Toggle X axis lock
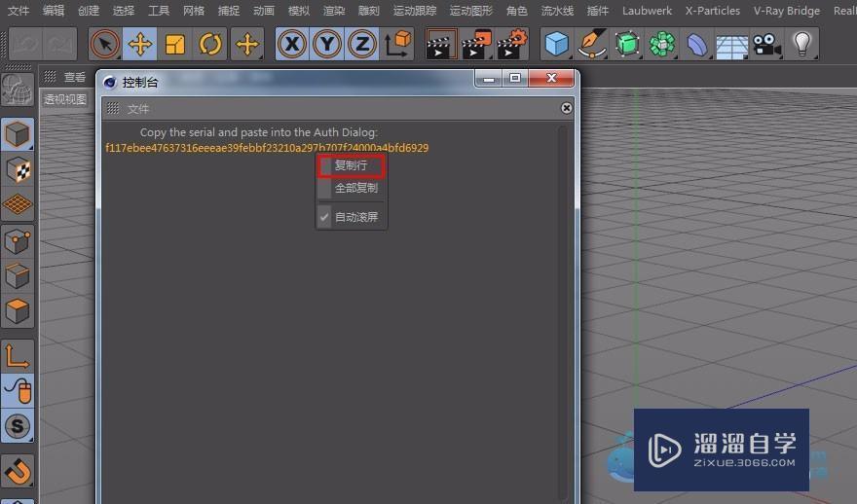Screen dimensions: 857x504 click(292, 44)
